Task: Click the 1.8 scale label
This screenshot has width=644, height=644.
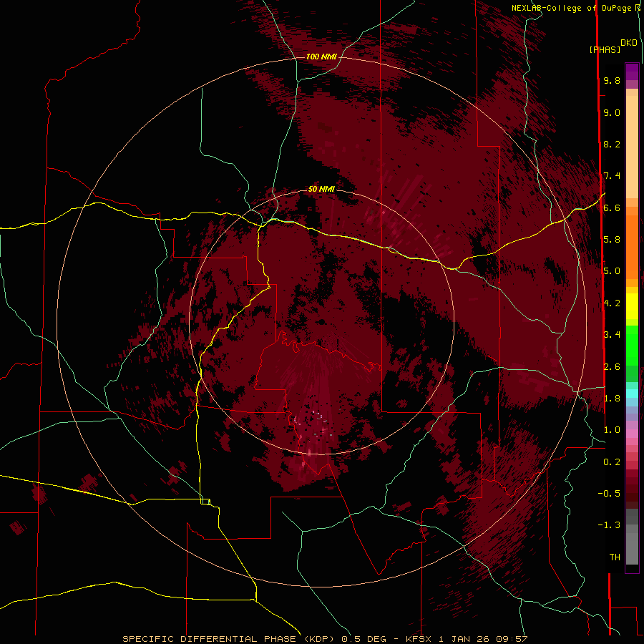Action: 612,399
